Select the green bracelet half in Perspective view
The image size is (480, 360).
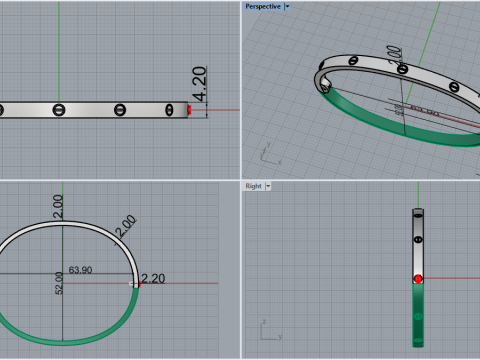pyautogui.click(x=393, y=127)
